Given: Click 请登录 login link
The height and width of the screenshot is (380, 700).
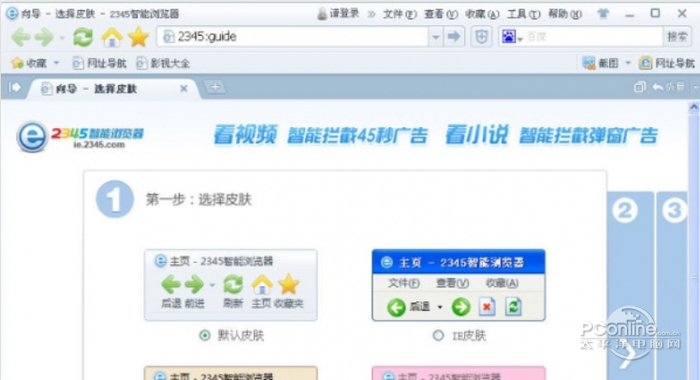Looking at the screenshot, I should [338, 14].
